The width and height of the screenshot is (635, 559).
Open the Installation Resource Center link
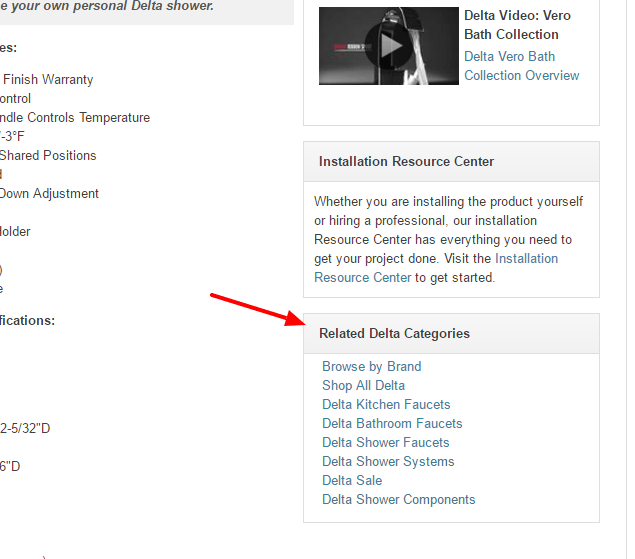(x=436, y=268)
